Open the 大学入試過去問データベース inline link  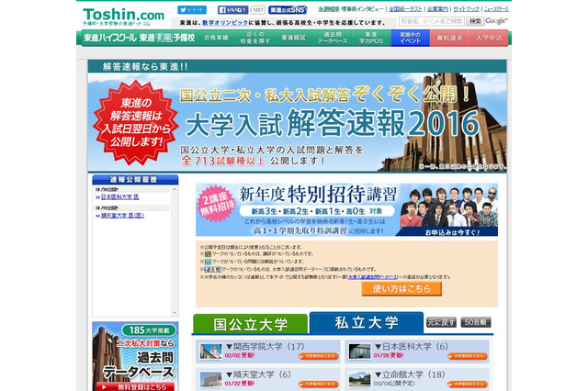[373, 277]
